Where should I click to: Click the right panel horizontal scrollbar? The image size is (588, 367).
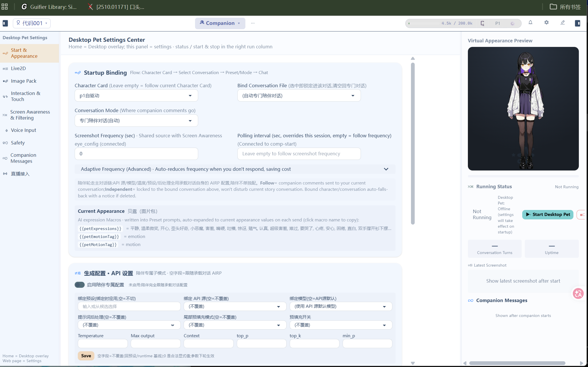click(517, 363)
